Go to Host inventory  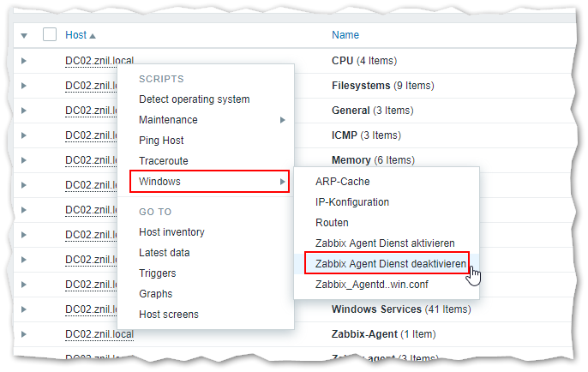click(x=171, y=232)
